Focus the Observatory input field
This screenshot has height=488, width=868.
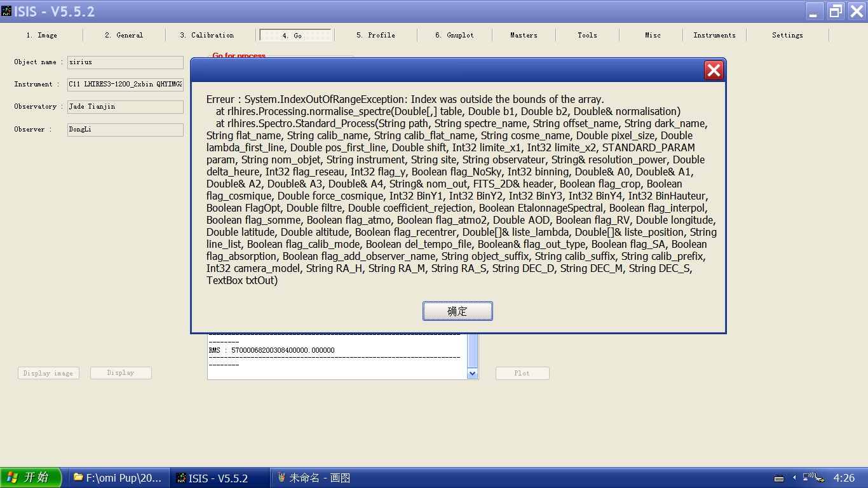click(125, 107)
